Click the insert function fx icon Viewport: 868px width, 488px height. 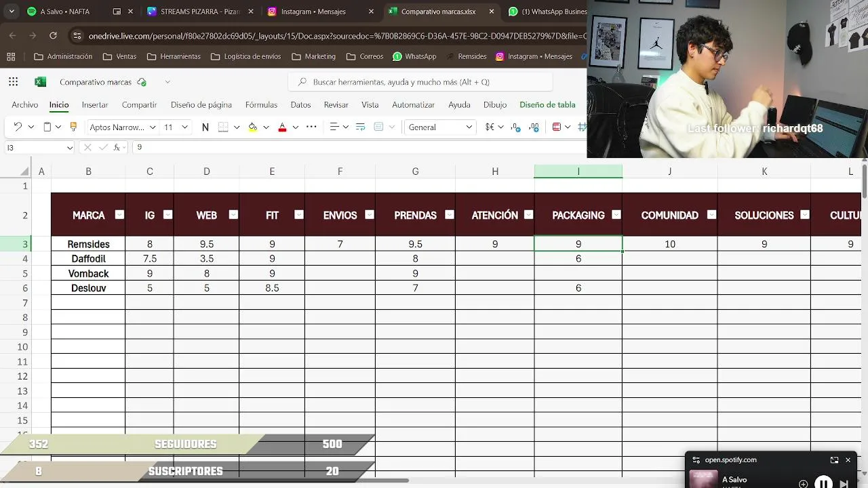coord(117,147)
